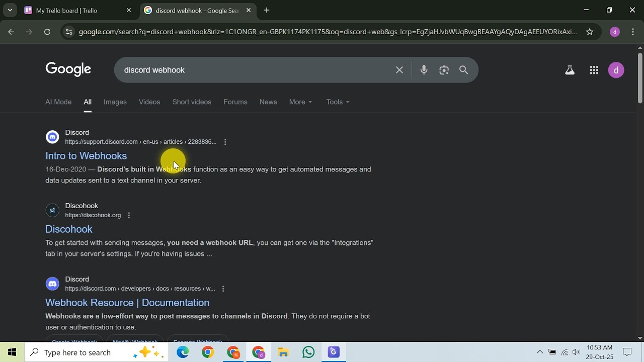Screen dimensions: 644x362
Task: Click the page vertical scrollbar
Action: point(640,78)
